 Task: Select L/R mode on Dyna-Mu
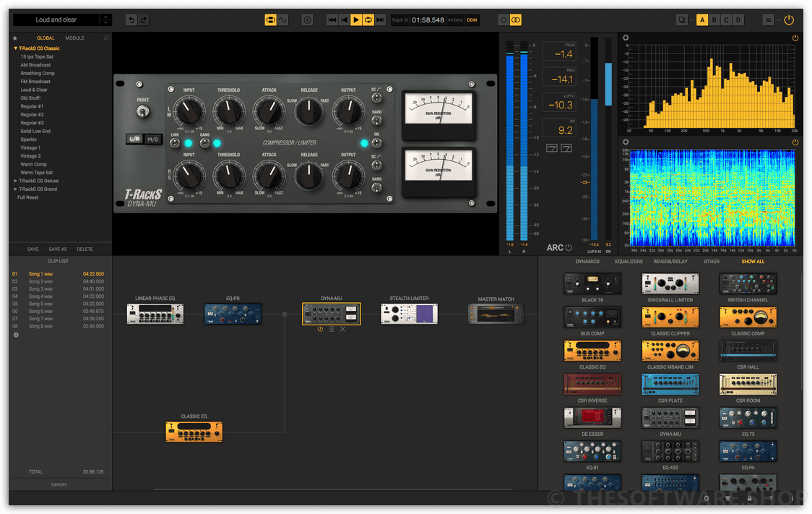pyautogui.click(x=134, y=139)
